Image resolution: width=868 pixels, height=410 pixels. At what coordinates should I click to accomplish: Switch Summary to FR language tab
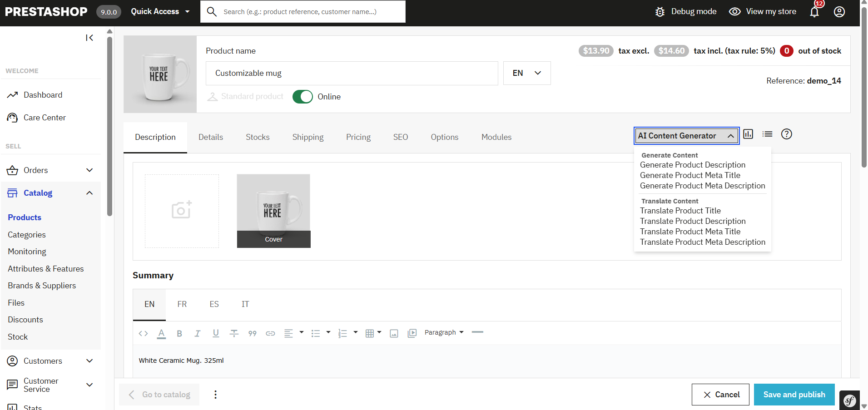click(182, 304)
